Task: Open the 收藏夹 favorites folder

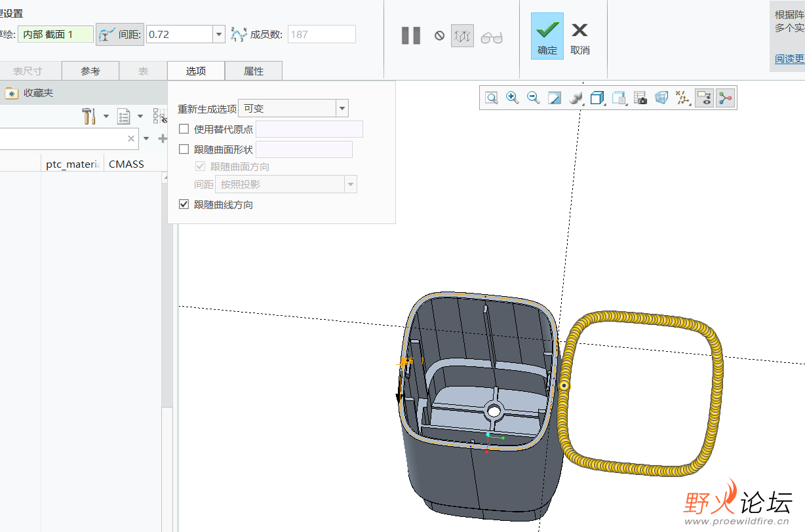Action: (x=29, y=93)
